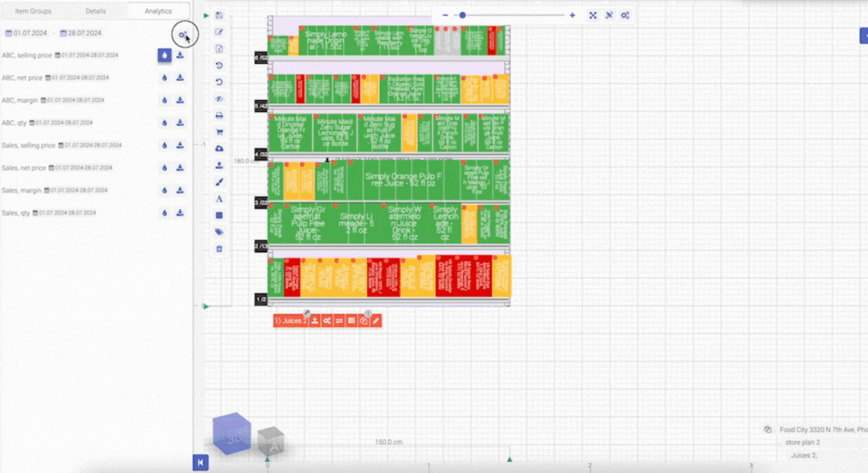Select shelf label 6 on the planogram
The height and width of the screenshot is (473, 868).
[260, 58]
